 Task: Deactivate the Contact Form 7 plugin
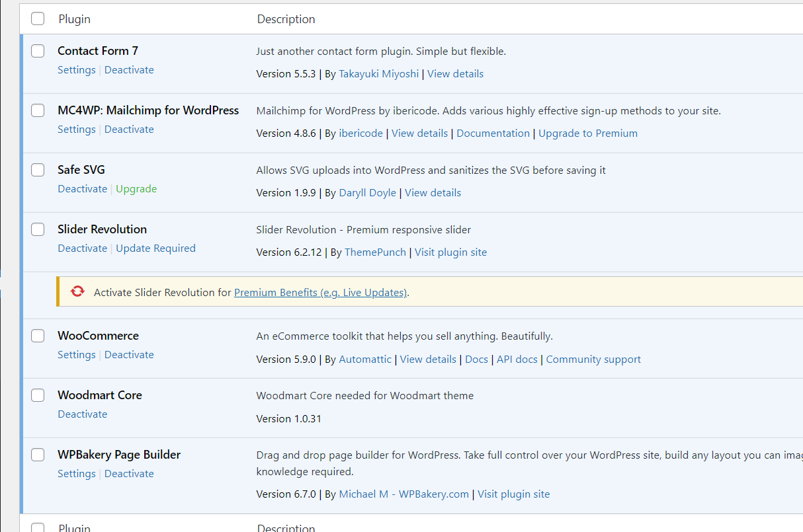click(x=129, y=70)
